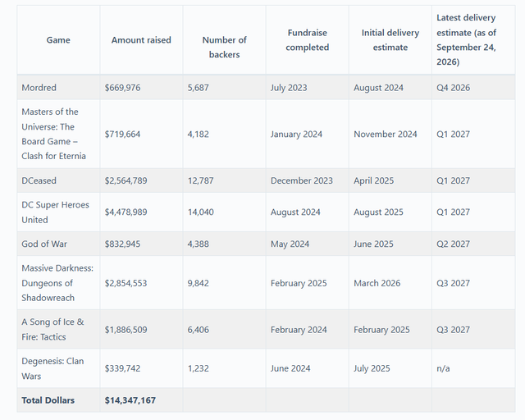This screenshot has height=420, width=525.
Task: Click the 12,787 backers value
Action: (x=200, y=180)
